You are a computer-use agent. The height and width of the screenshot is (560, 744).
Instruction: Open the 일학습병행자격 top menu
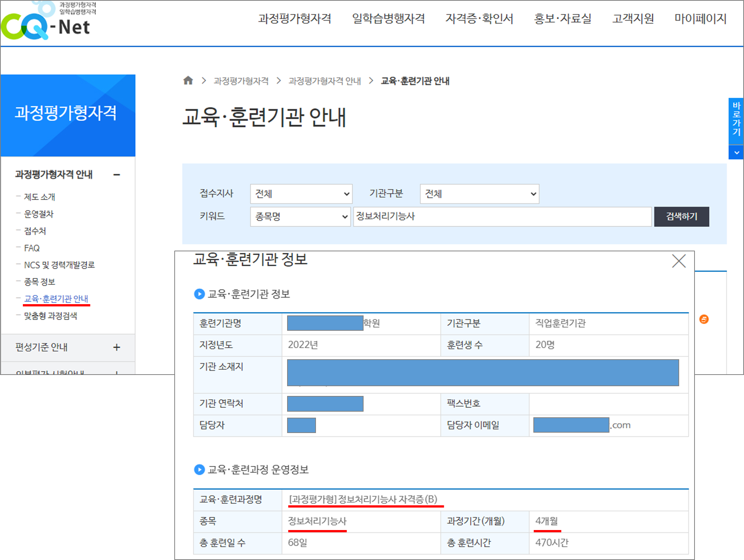tap(388, 18)
